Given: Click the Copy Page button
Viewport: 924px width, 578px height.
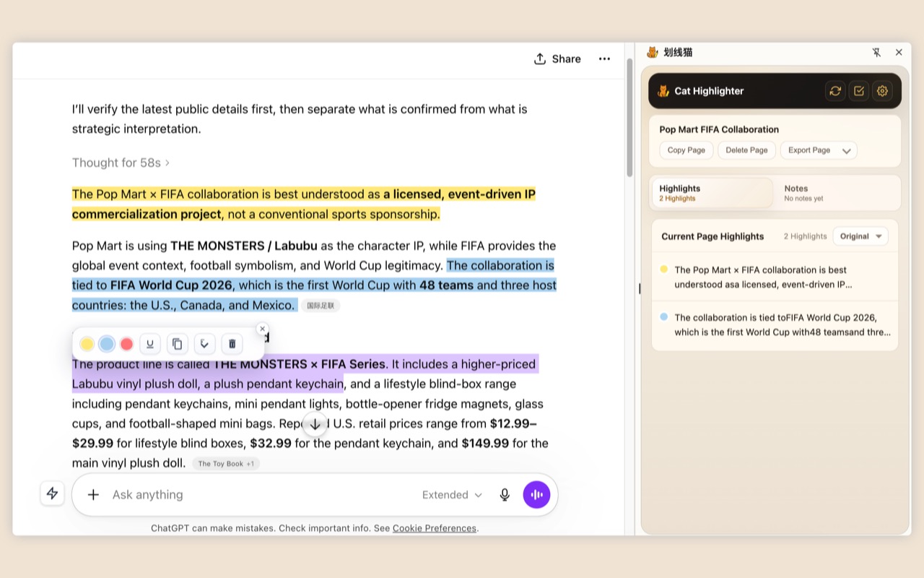Looking at the screenshot, I should (x=687, y=150).
